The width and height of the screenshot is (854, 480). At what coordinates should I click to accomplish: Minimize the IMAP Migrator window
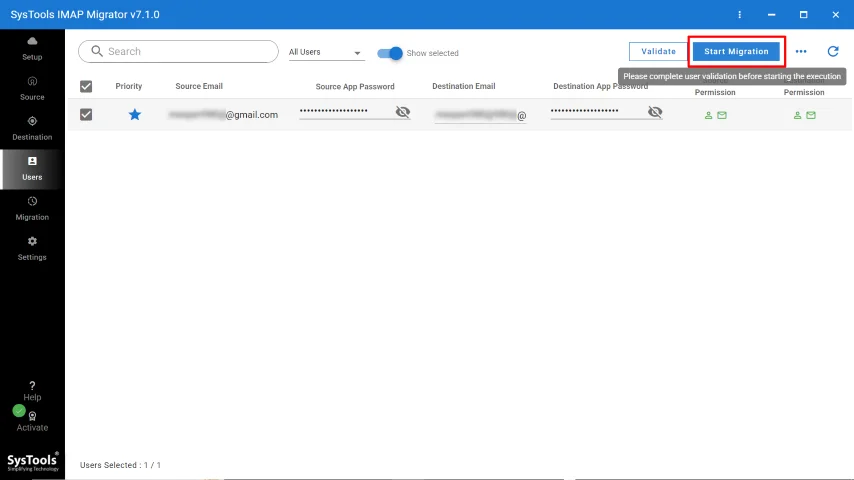(771, 15)
